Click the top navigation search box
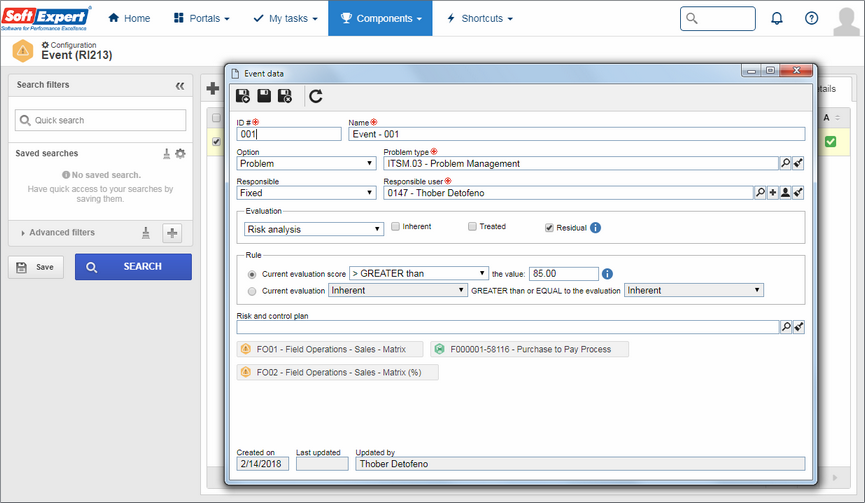The image size is (865, 503). pos(718,19)
